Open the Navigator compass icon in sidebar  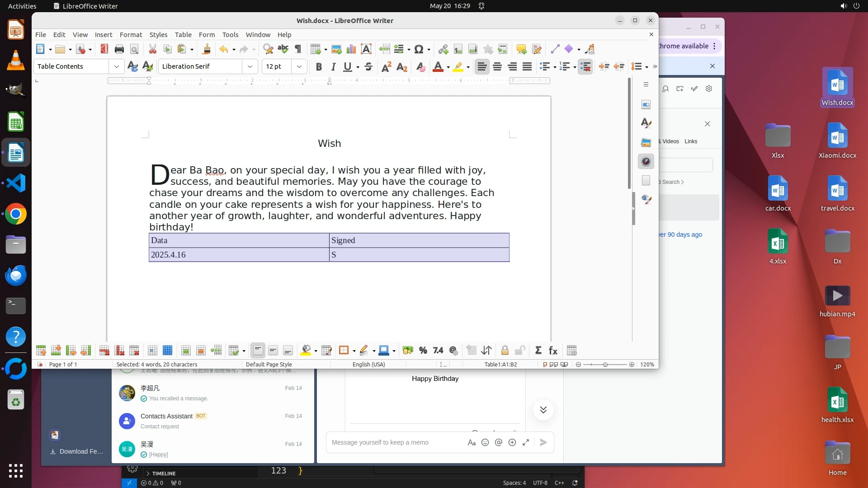(646, 161)
